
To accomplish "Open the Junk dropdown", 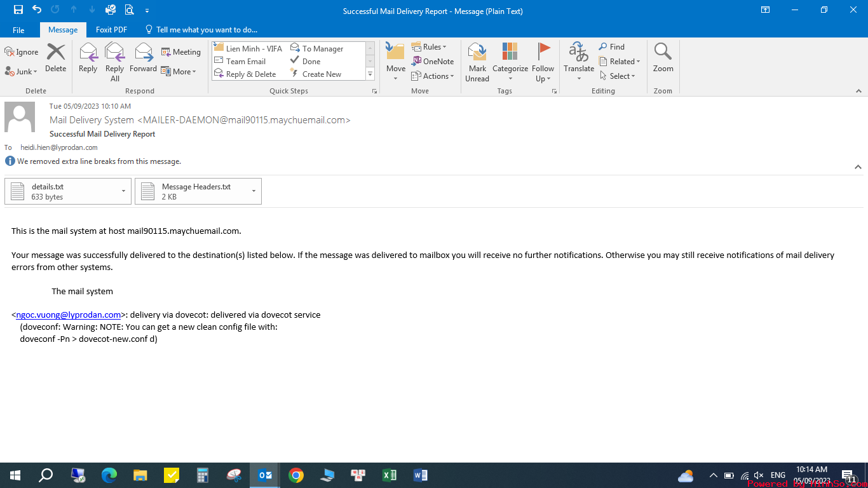I will pyautogui.click(x=21, y=72).
